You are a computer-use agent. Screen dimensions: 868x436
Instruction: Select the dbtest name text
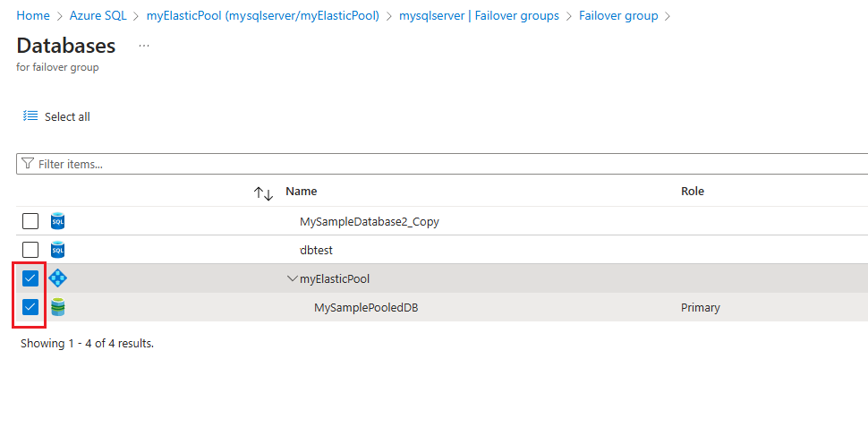coord(316,251)
